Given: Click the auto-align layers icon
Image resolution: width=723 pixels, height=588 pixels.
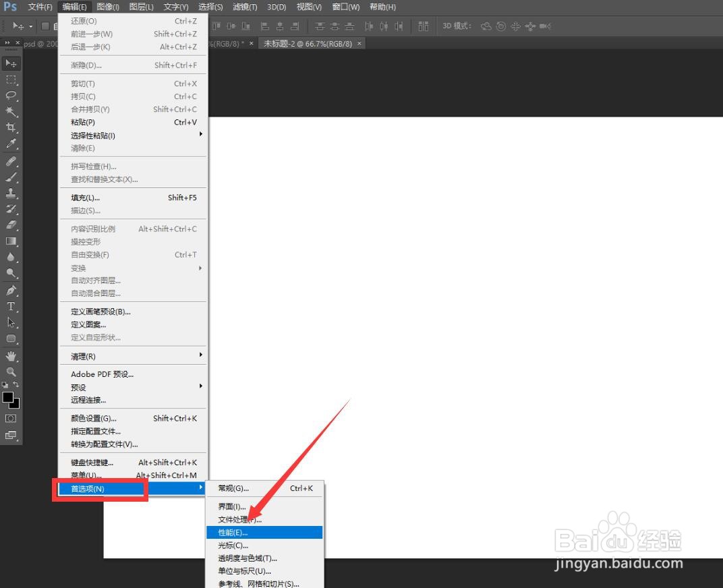Looking at the screenshot, I should 424,26.
